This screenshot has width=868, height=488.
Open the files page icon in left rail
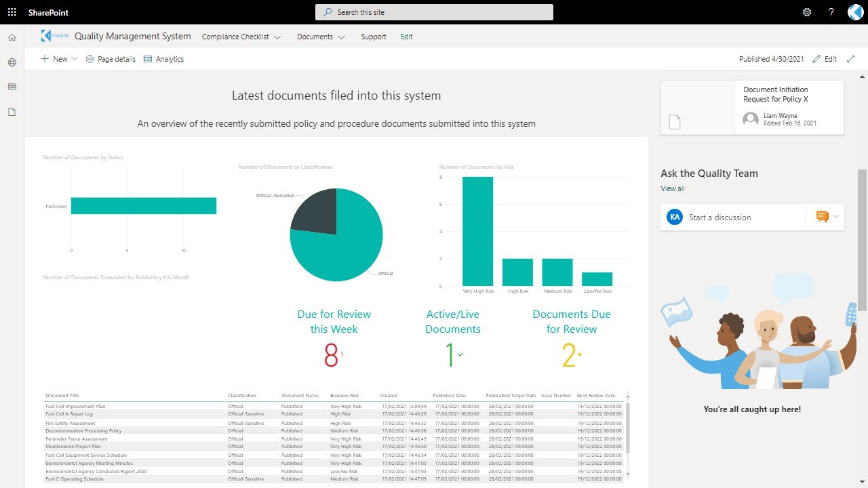pyautogui.click(x=12, y=112)
